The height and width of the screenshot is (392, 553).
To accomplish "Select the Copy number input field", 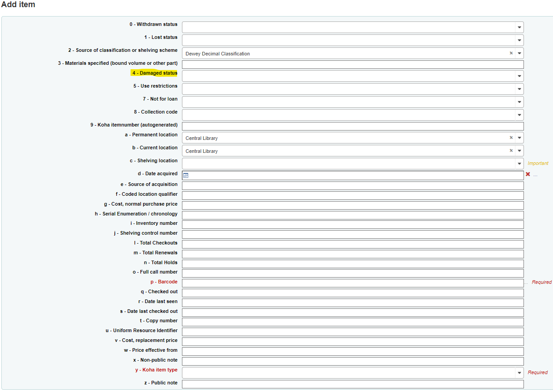I will pyautogui.click(x=352, y=322).
